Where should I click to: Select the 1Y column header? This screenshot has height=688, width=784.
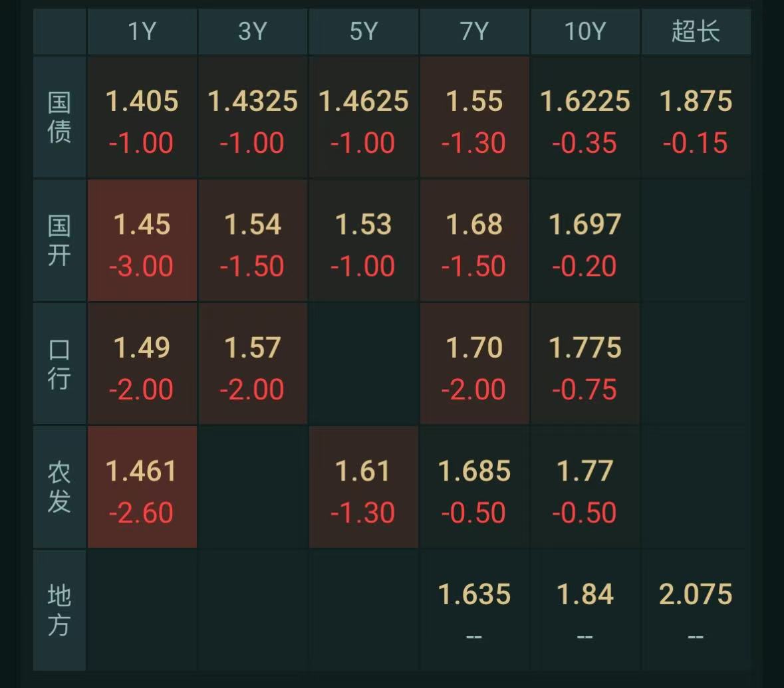142,31
